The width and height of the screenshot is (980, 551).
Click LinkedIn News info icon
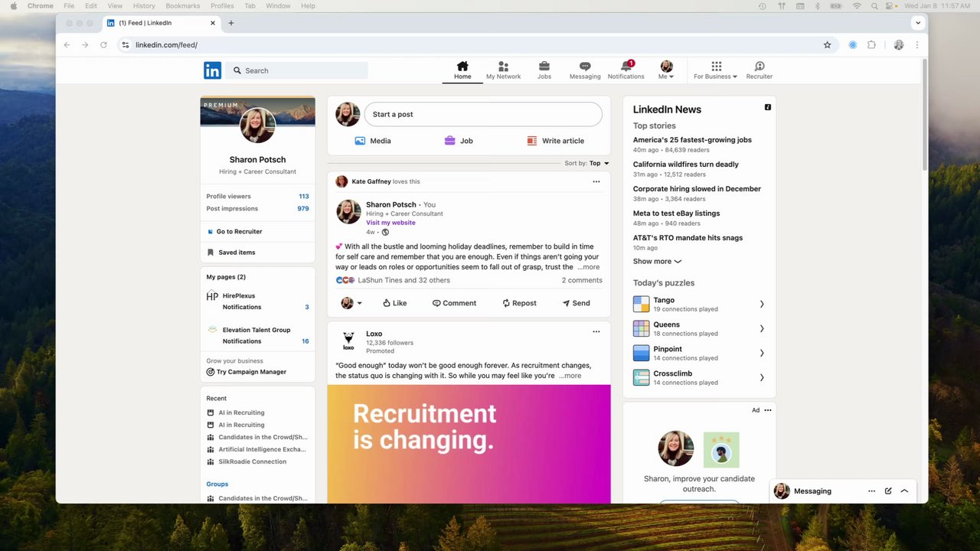(x=768, y=107)
